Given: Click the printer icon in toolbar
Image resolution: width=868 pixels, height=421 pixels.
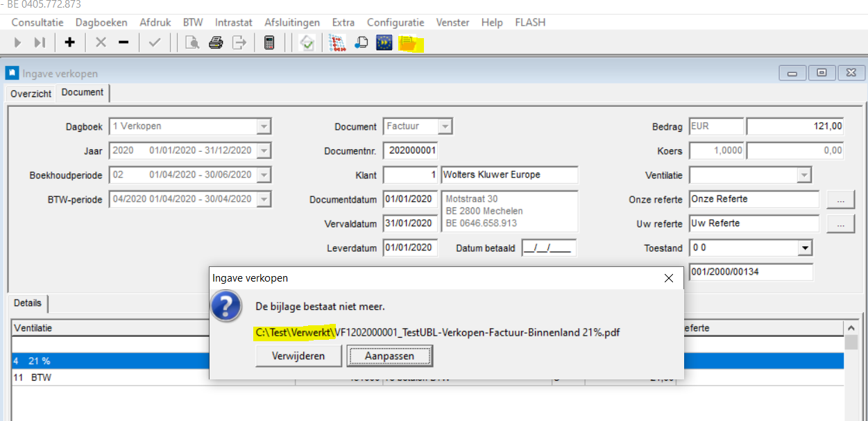Looking at the screenshot, I should click(216, 43).
